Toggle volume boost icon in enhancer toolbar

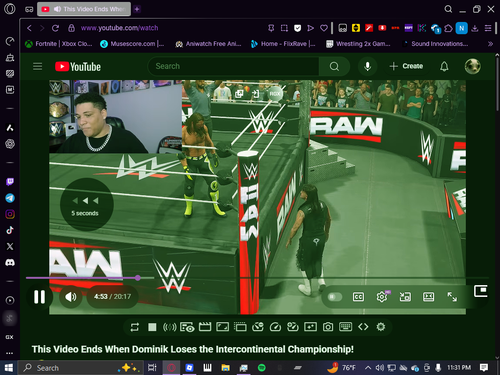170,327
